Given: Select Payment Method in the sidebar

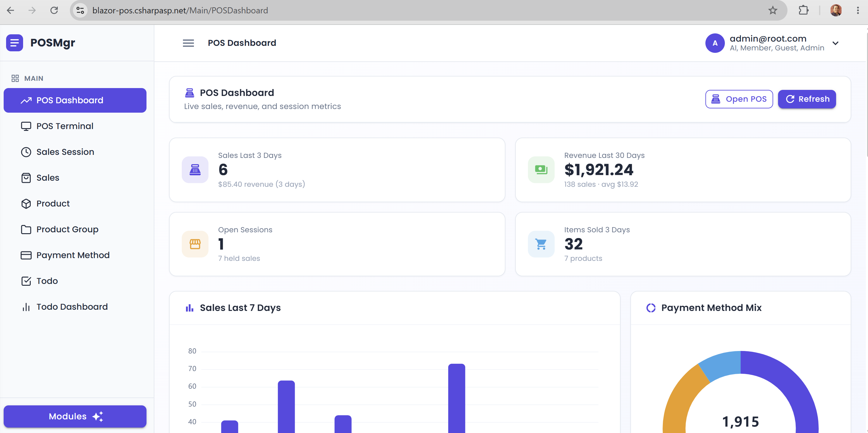Looking at the screenshot, I should (75, 255).
